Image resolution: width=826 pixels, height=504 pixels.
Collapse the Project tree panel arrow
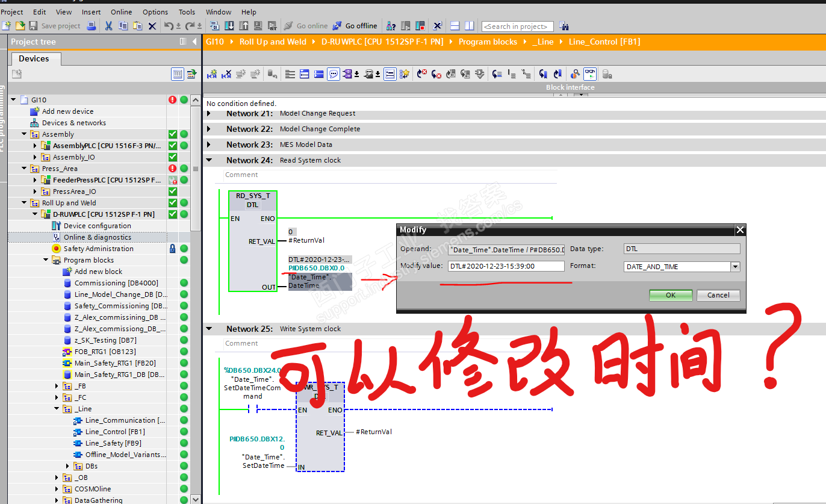coord(194,42)
